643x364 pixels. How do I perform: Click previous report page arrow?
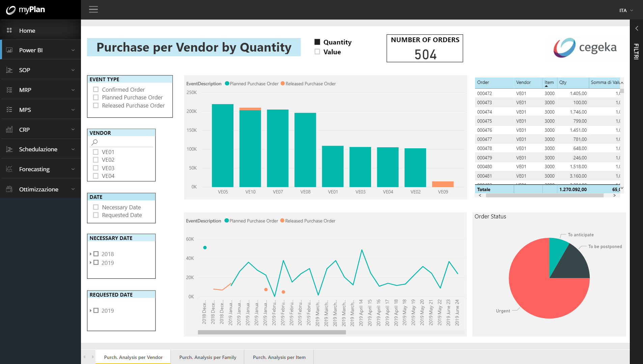tap(85, 357)
